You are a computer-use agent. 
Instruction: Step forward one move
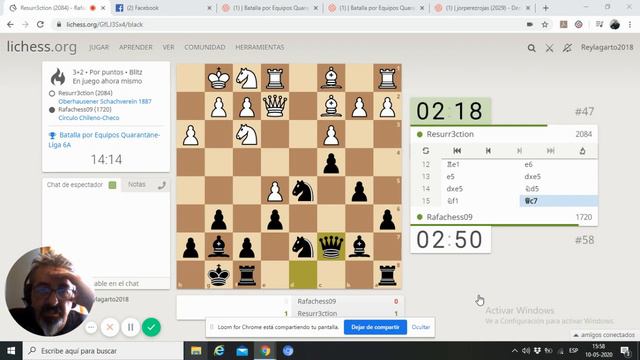point(519,151)
